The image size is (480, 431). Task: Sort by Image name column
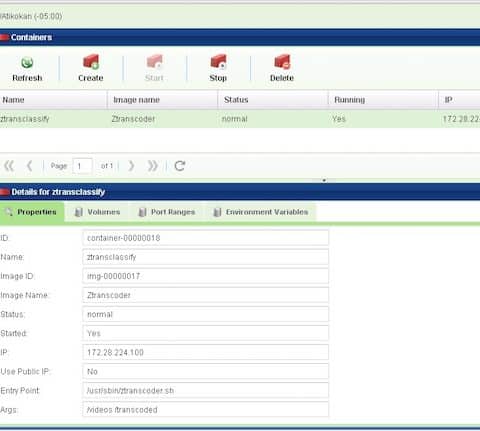click(162, 100)
